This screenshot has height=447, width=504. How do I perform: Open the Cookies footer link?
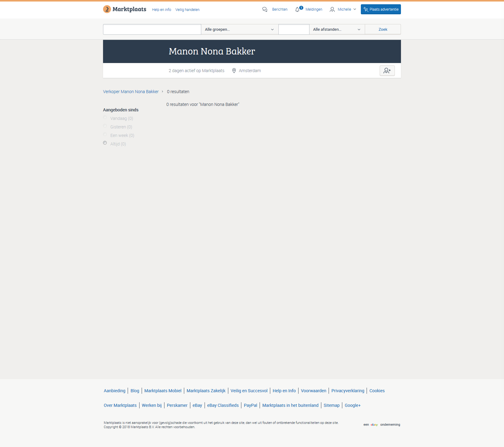(377, 391)
